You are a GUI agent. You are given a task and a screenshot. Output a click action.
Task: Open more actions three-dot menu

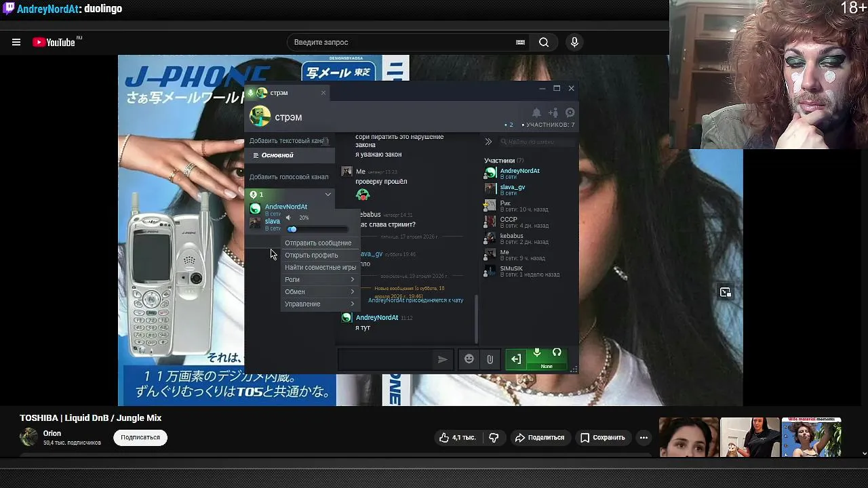(x=644, y=438)
